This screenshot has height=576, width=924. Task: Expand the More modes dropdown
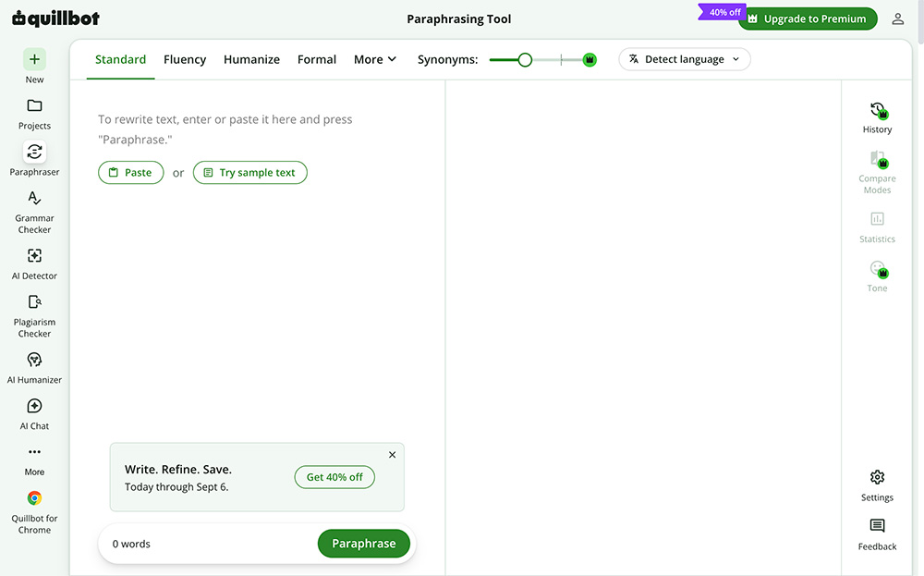pos(375,59)
